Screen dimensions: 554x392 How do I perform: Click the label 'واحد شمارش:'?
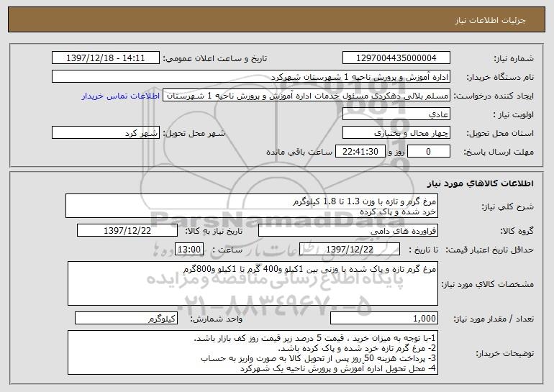coord(217,319)
